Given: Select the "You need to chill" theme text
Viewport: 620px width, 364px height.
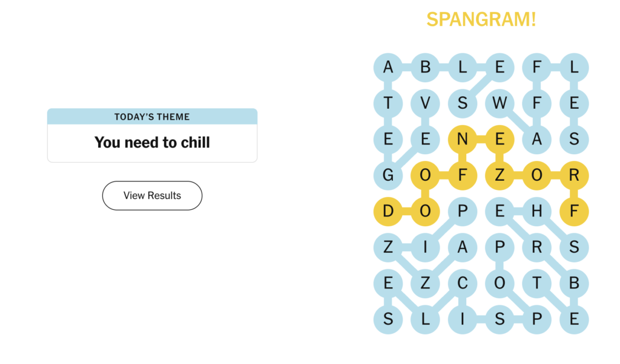Looking at the screenshot, I should 152,143.
